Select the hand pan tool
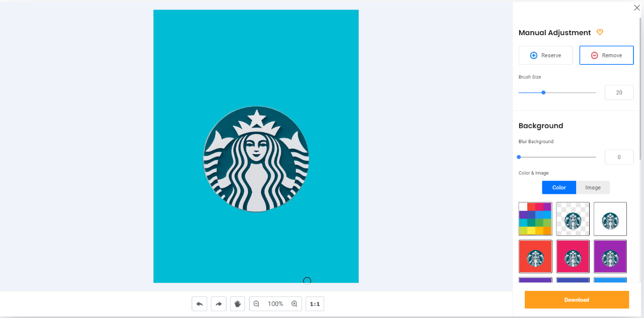 tap(237, 304)
